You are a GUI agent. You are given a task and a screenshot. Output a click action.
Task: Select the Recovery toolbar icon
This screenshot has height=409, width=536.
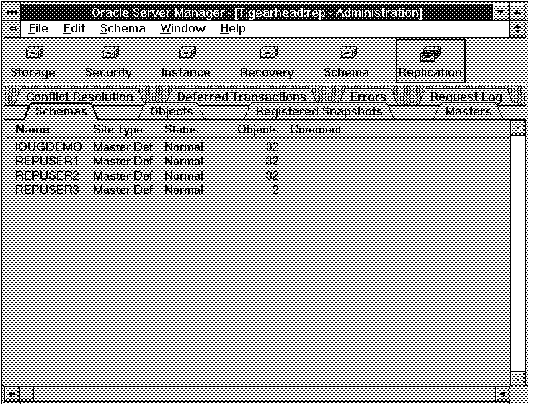point(267,62)
